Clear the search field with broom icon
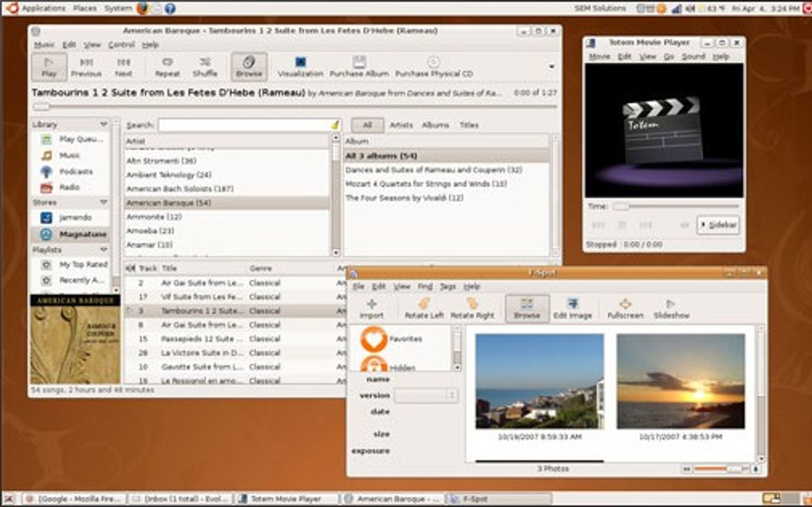 coord(335,125)
